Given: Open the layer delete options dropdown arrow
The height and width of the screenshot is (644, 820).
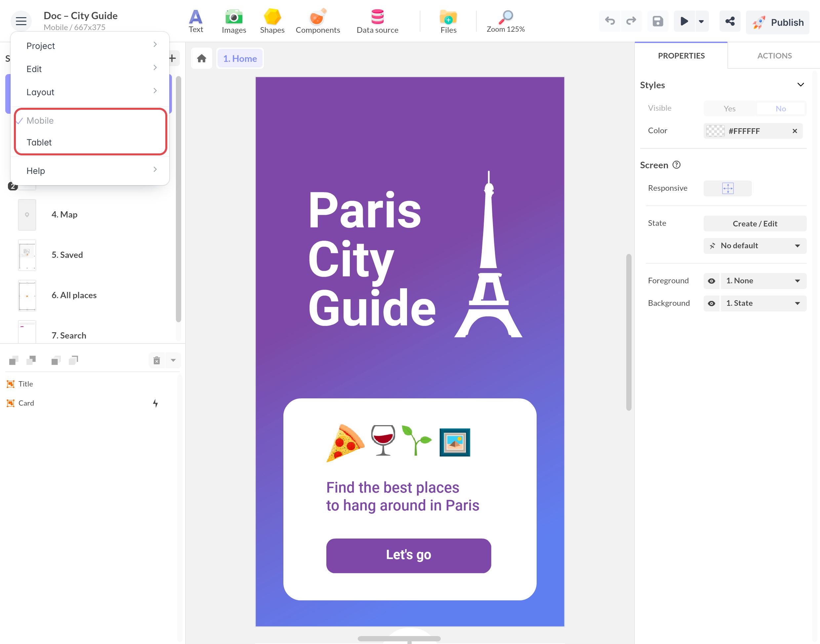Looking at the screenshot, I should (x=173, y=360).
